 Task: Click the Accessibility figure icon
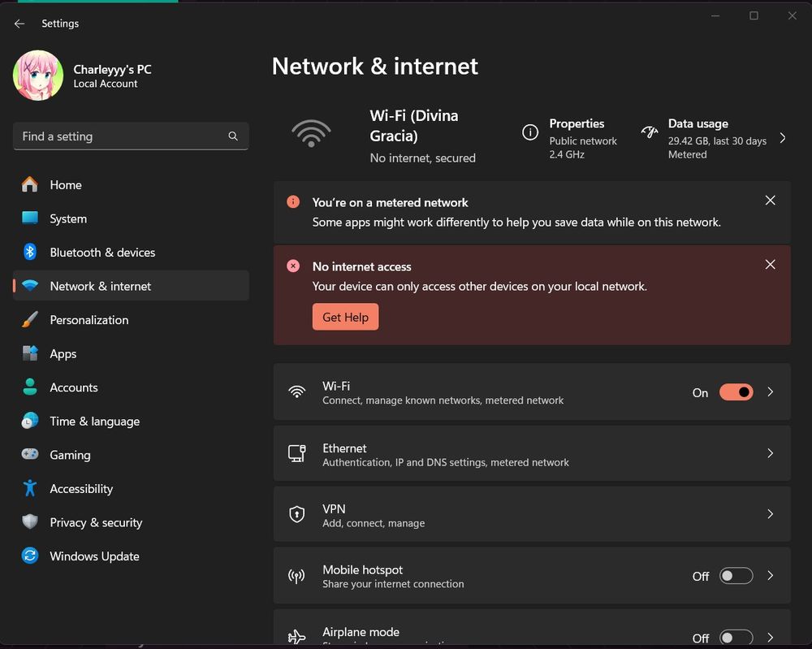[30, 489]
